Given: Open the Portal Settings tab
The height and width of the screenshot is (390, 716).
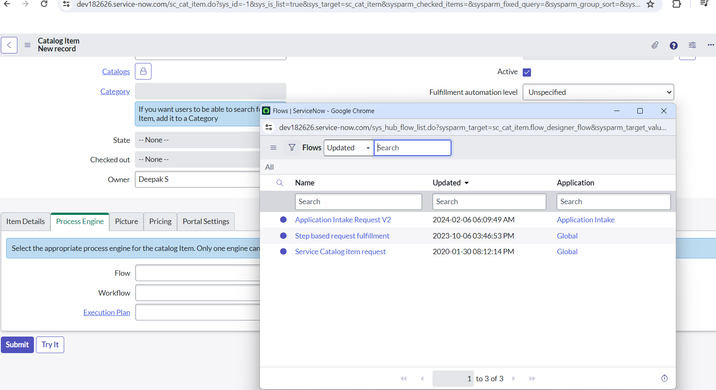Looking at the screenshot, I should [206, 221].
